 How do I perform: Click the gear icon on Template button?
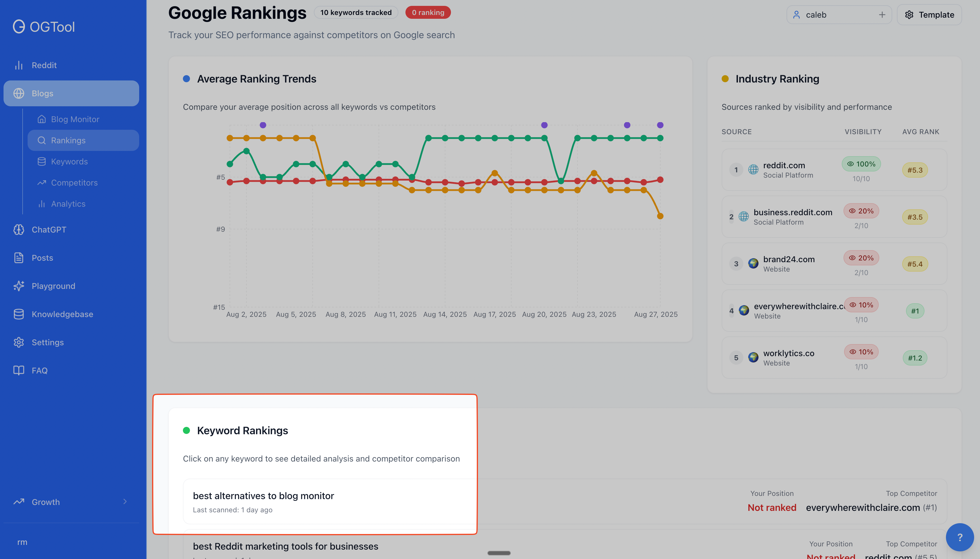pos(909,15)
